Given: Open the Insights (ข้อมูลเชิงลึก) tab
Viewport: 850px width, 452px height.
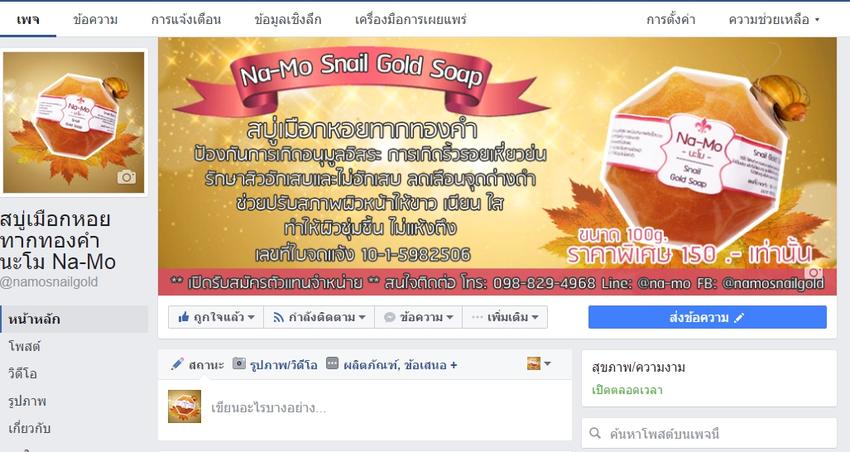Looking at the screenshot, I should [x=288, y=20].
